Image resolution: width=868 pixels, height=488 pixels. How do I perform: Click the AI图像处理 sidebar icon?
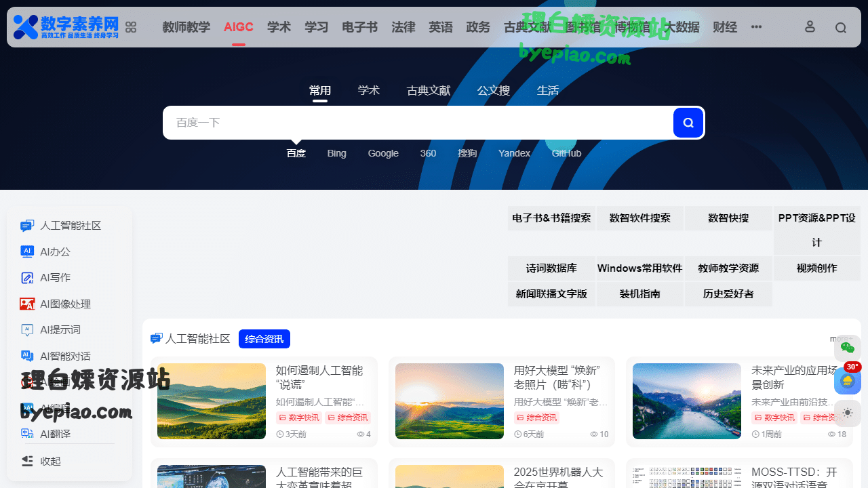tap(27, 304)
